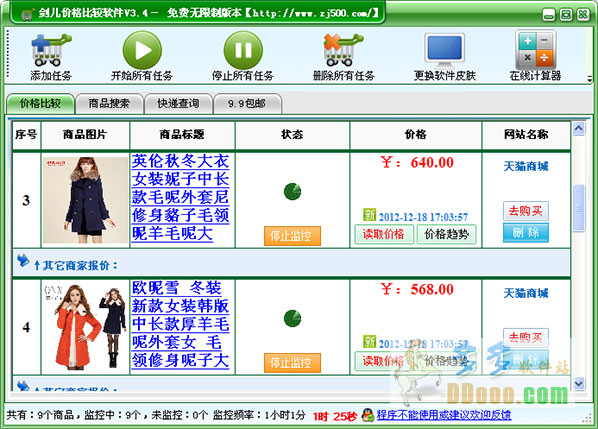The width and height of the screenshot is (598, 429).
Task: Open the 英伦秋冬大衣 product title link
Action: click(x=180, y=197)
